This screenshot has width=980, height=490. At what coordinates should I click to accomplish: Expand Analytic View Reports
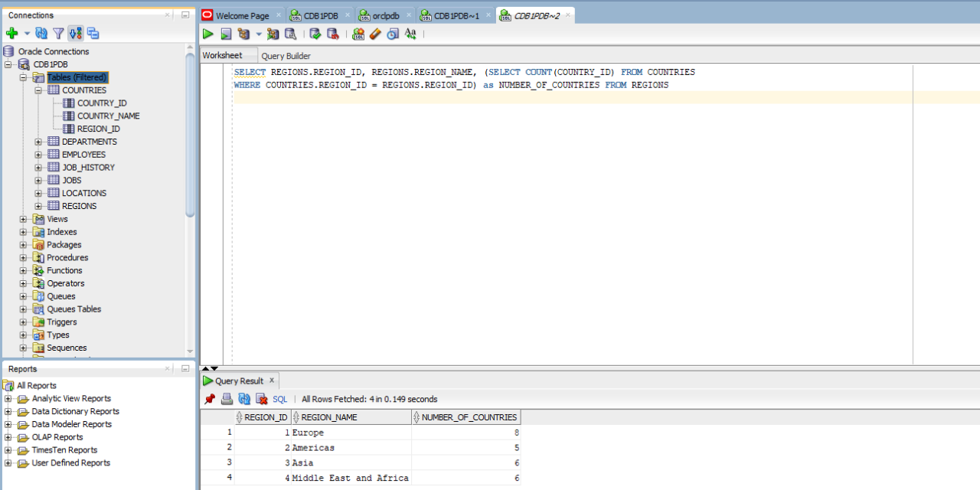[x=8, y=399]
